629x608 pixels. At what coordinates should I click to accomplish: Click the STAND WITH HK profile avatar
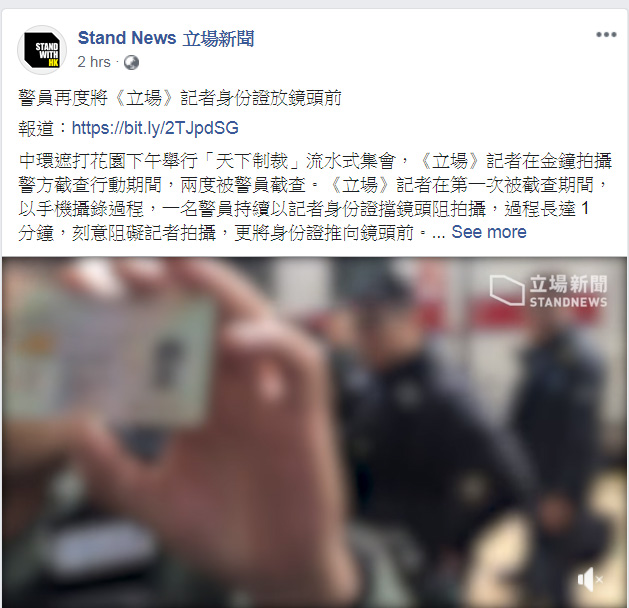point(42,50)
